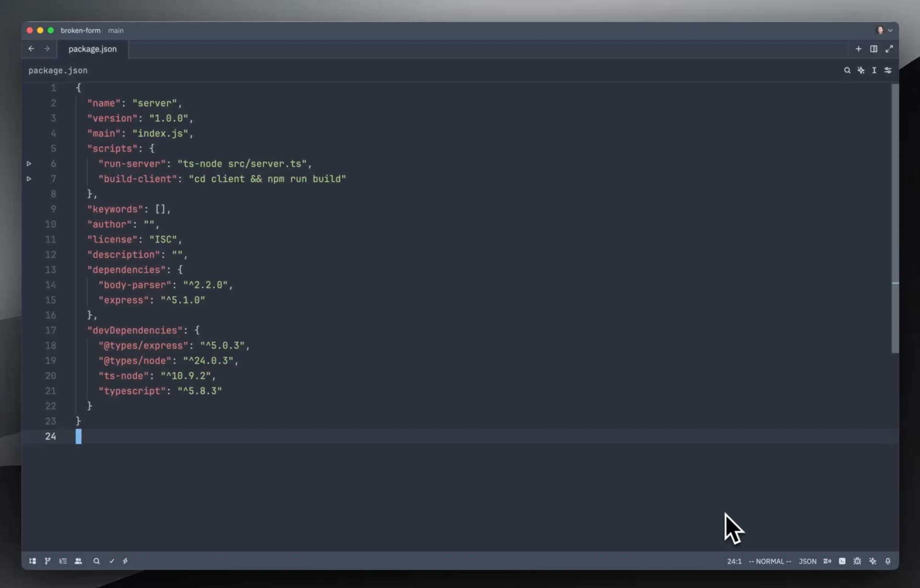Toggle inline completions status bar icon
The height and width of the screenshot is (588, 920).
(827, 561)
